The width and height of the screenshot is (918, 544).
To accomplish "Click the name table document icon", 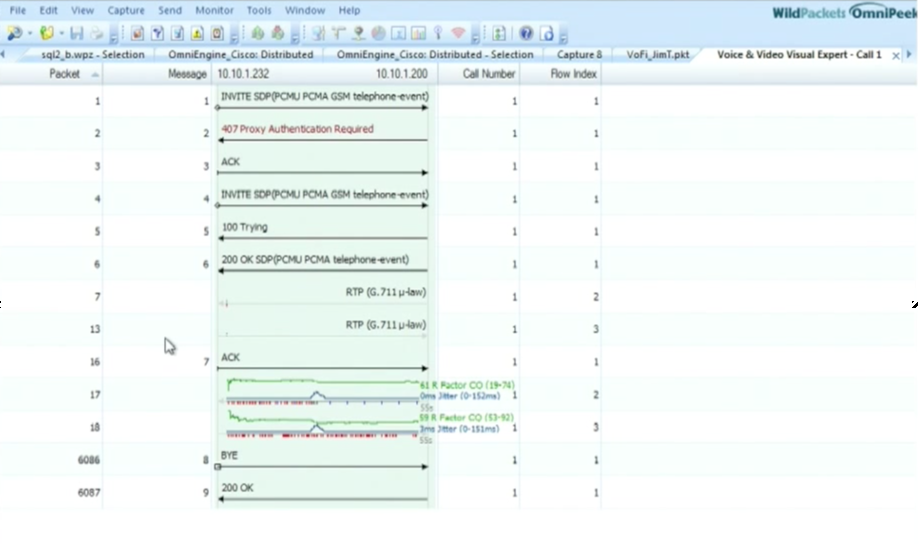I will tap(217, 33).
